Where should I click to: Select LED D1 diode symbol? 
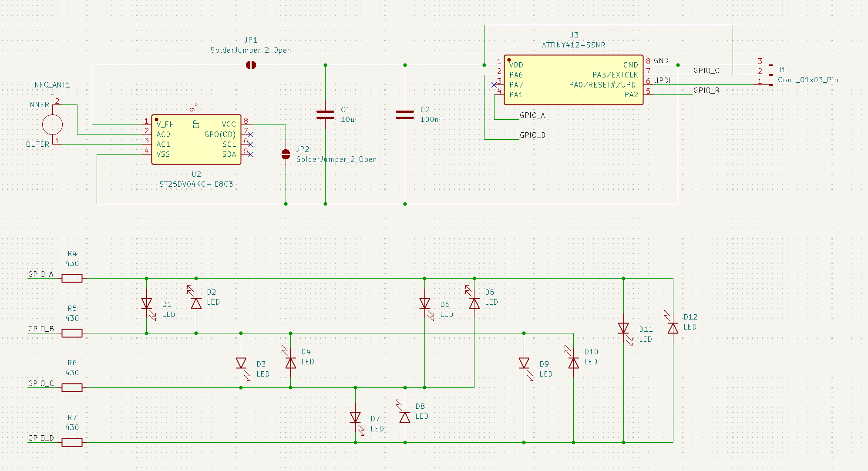pyautogui.click(x=147, y=303)
